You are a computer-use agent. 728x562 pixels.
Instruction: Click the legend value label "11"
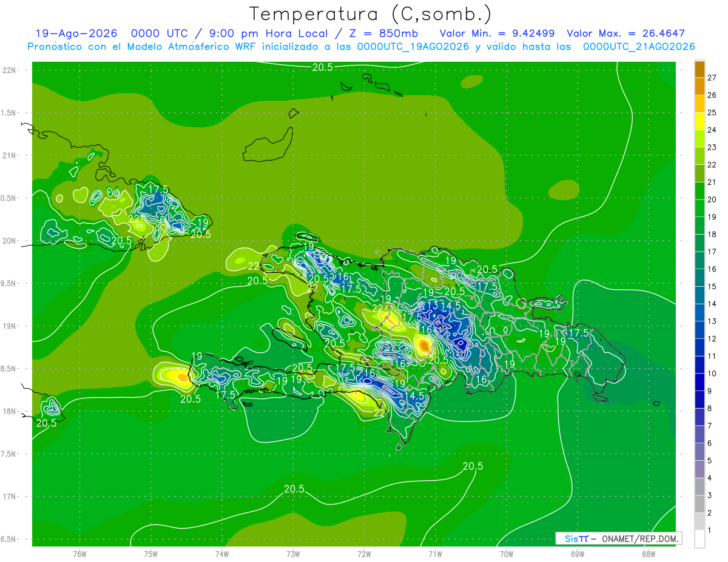(x=712, y=356)
